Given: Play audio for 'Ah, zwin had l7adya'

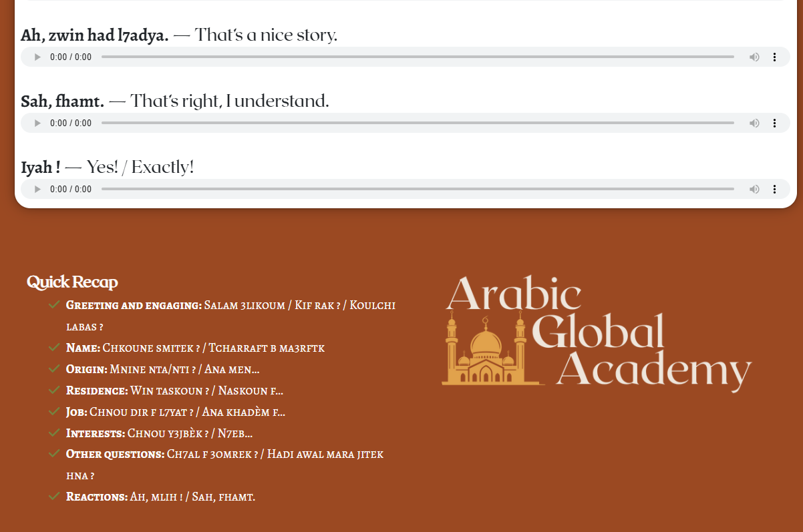Looking at the screenshot, I should (37, 57).
